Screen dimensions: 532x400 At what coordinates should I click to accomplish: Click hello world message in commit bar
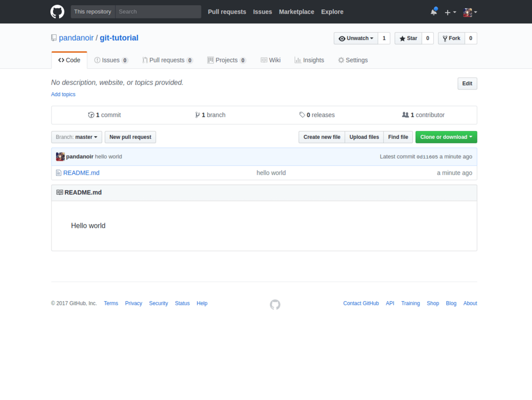coord(109,157)
